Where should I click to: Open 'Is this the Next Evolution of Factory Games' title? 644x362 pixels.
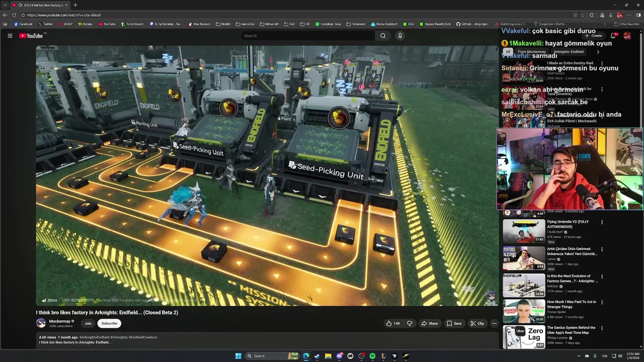(572, 278)
